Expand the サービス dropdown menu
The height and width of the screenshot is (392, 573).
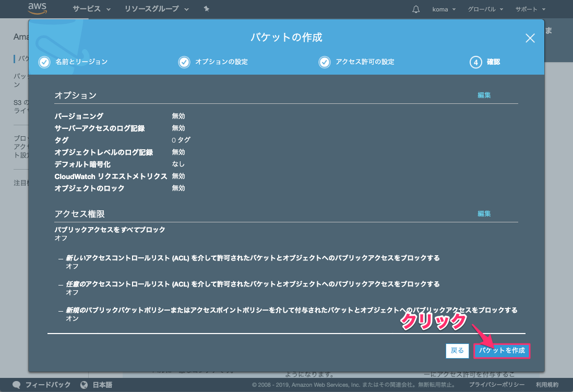coord(92,9)
